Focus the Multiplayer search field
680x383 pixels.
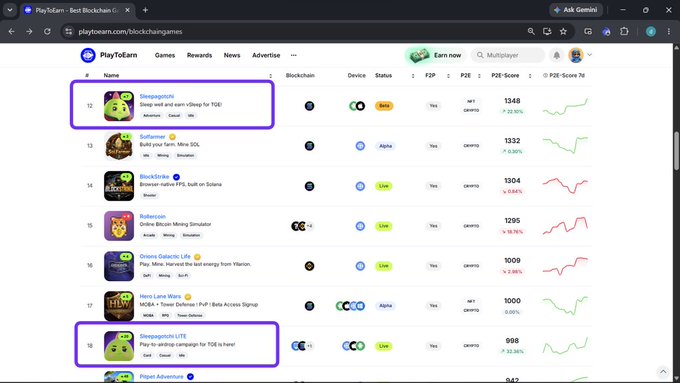coord(508,55)
